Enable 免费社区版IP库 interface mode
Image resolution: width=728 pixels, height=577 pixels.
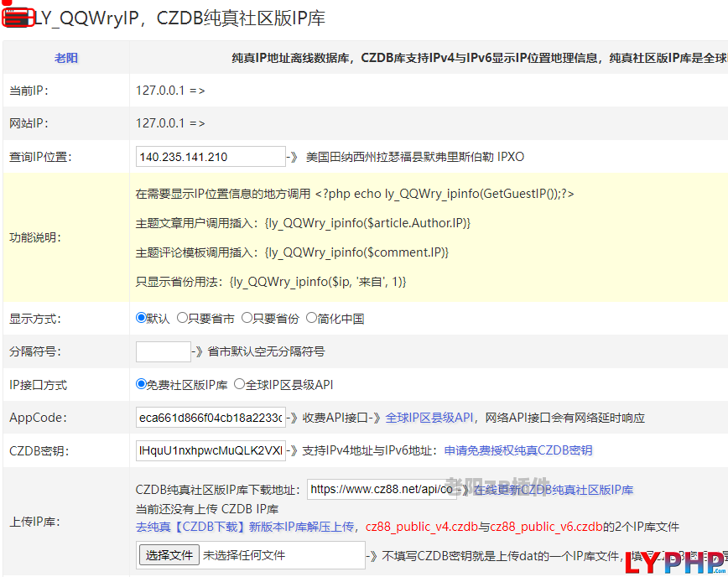click(x=142, y=384)
